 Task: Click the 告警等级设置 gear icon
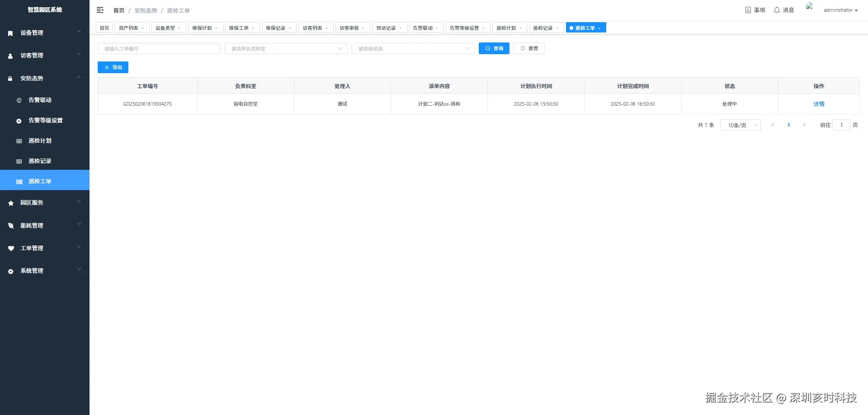[x=19, y=121]
